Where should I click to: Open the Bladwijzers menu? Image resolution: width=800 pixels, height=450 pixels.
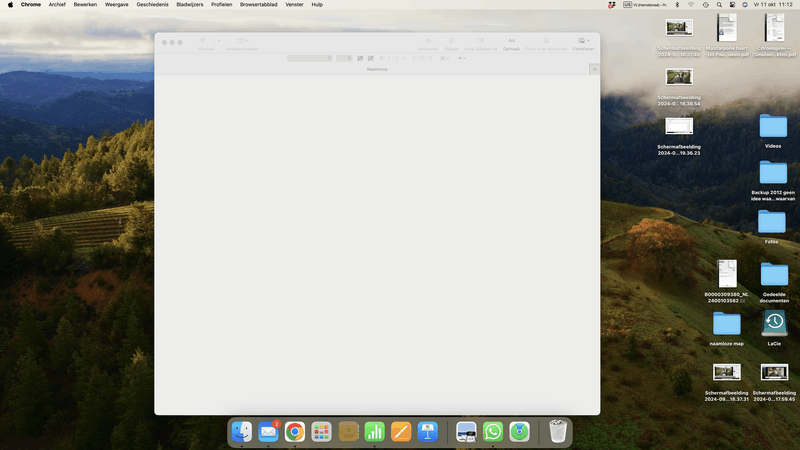tap(190, 5)
